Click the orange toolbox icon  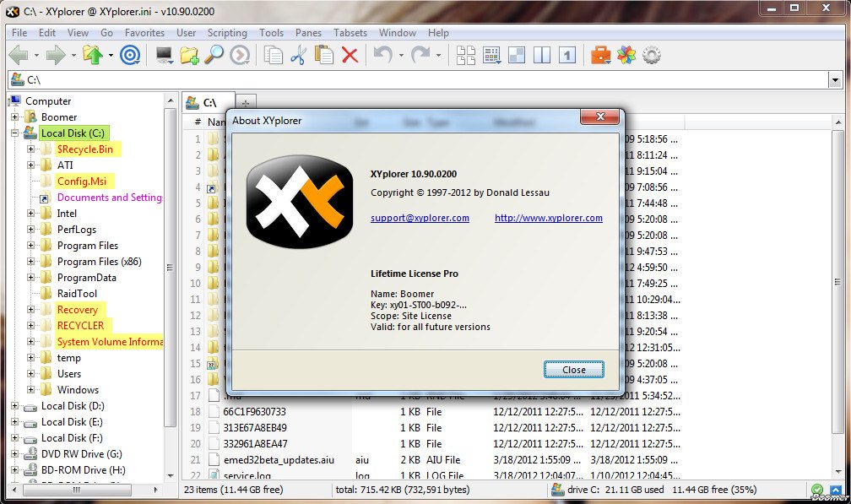click(x=600, y=55)
